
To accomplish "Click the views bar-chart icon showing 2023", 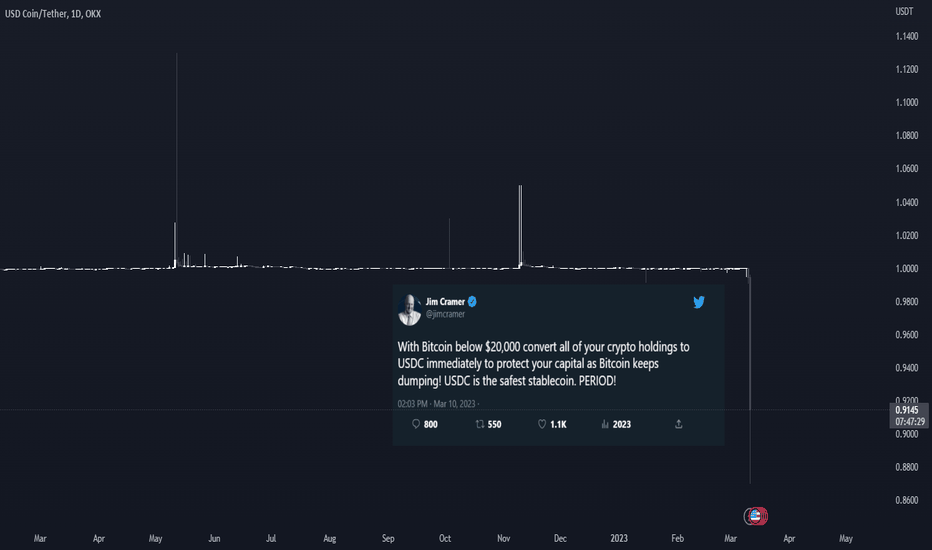I will (605, 424).
